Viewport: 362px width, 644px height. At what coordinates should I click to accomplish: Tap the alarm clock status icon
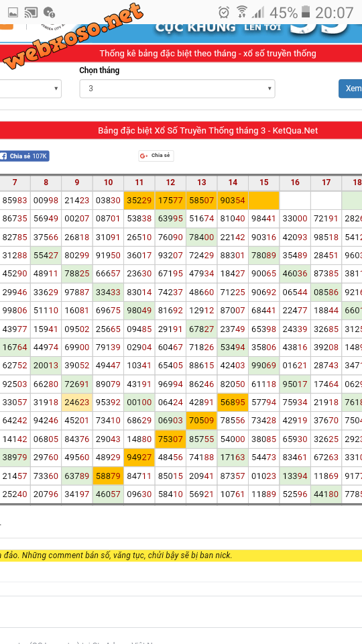point(224,12)
